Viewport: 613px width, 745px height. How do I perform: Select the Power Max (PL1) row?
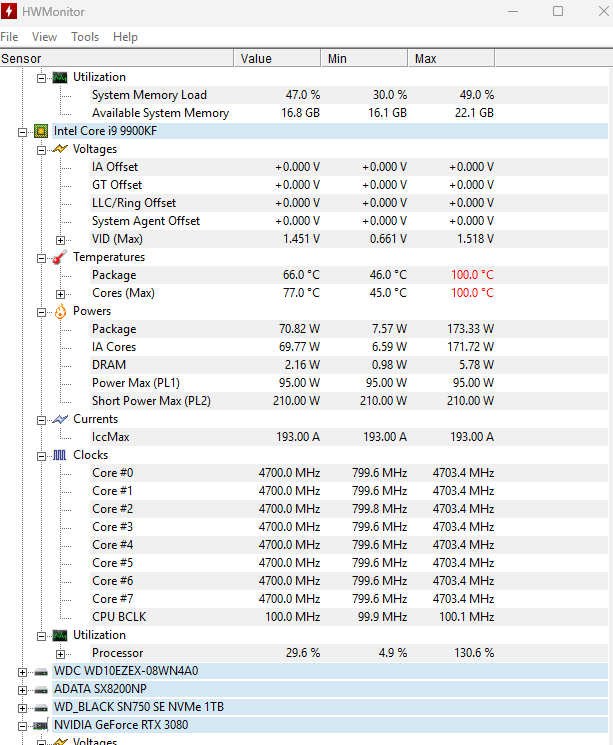[349, 383]
